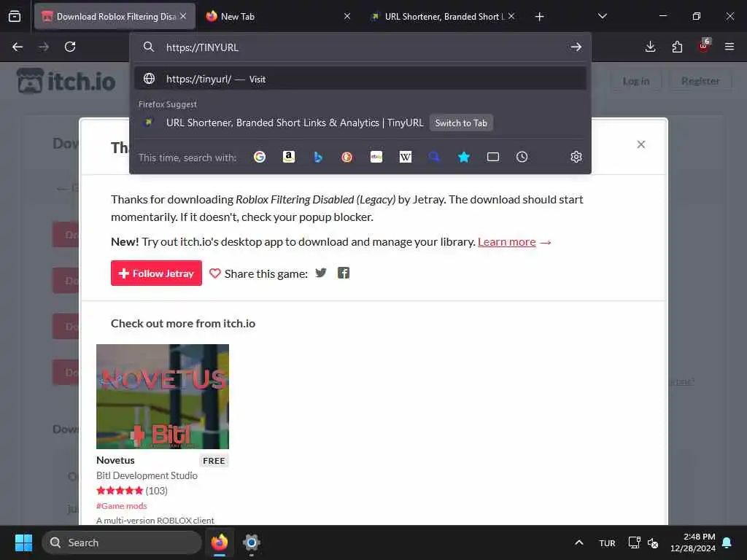Click Switch to Tab button
The width and height of the screenshot is (747, 560).
coord(461,122)
